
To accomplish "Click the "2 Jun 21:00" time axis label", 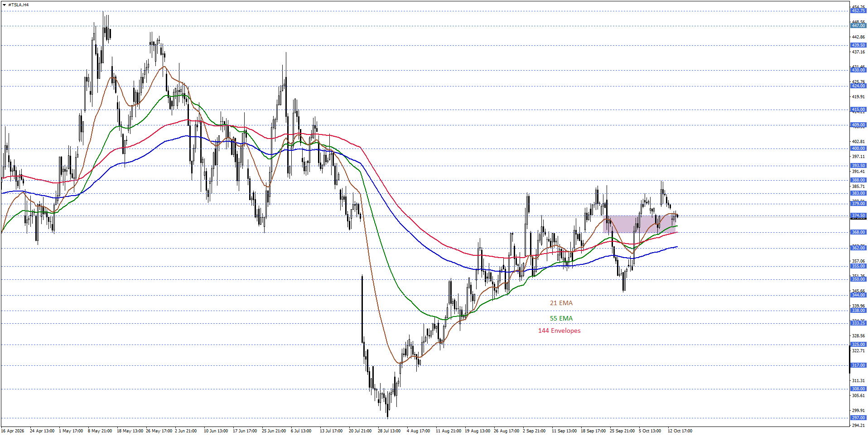I will [186, 431].
